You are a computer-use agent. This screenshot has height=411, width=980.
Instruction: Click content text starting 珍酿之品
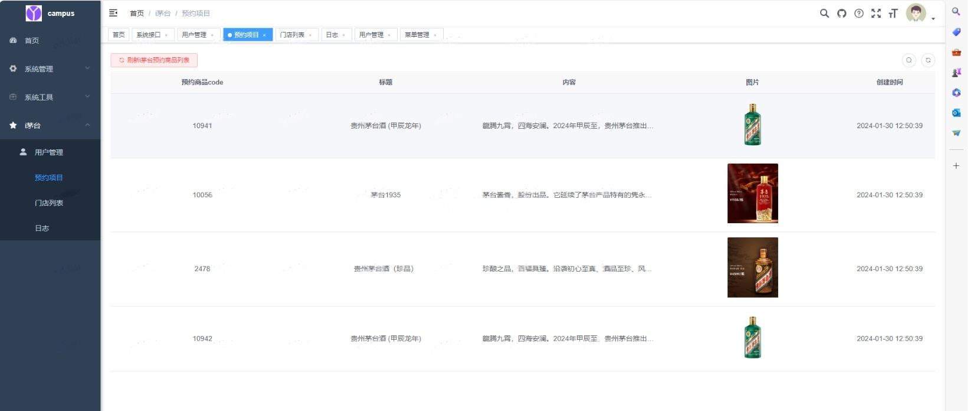click(x=567, y=269)
